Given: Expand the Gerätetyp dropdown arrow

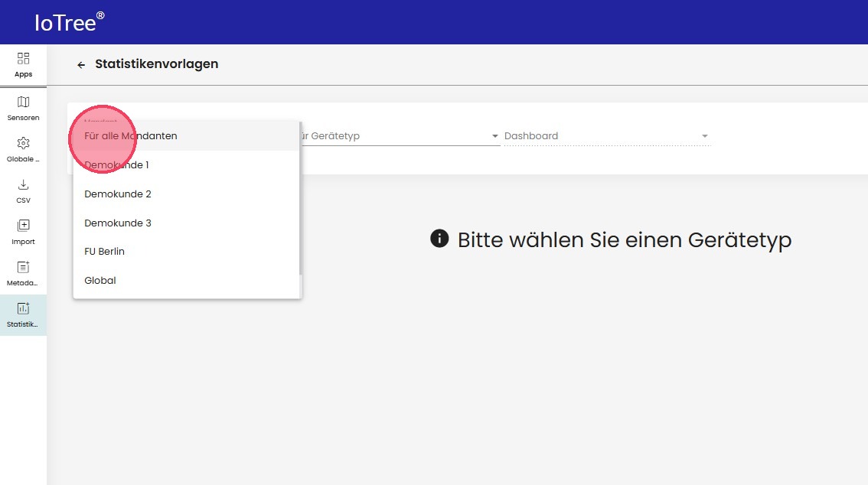Looking at the screenshot, I should tap(495, 137).
